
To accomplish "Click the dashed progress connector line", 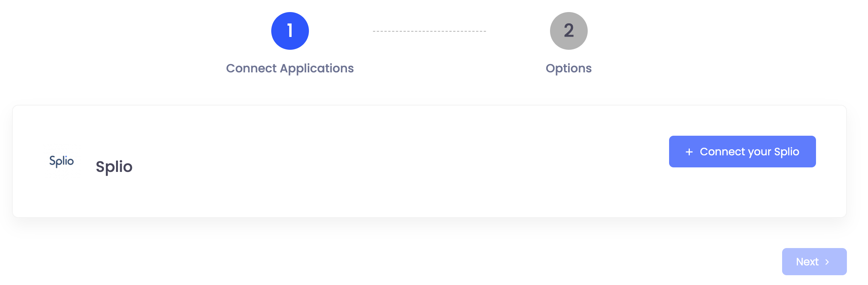I will (x=429, y=31).
